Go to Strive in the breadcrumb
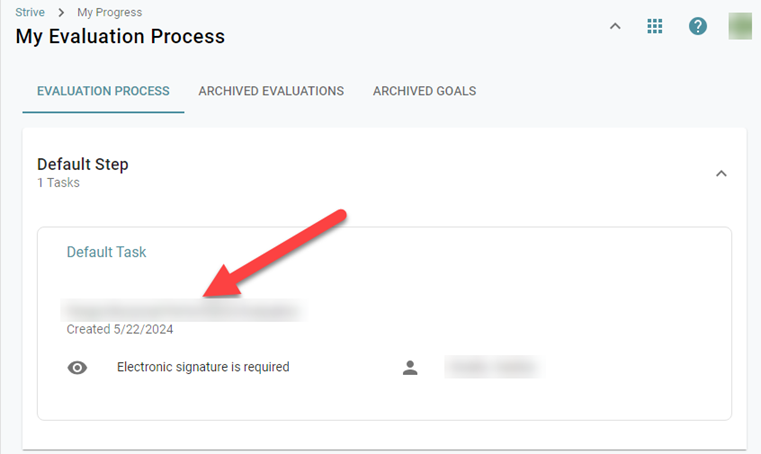761x454 pixels. point(30,13)
